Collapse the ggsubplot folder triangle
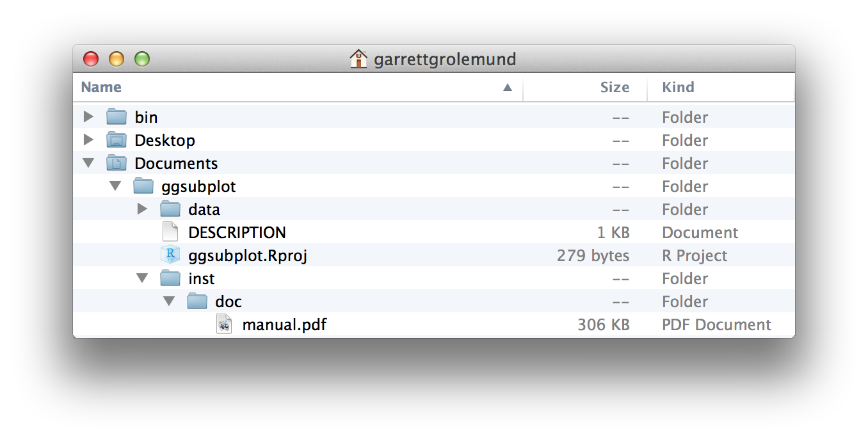Screen dimensions: 868x439 (115, 186)
